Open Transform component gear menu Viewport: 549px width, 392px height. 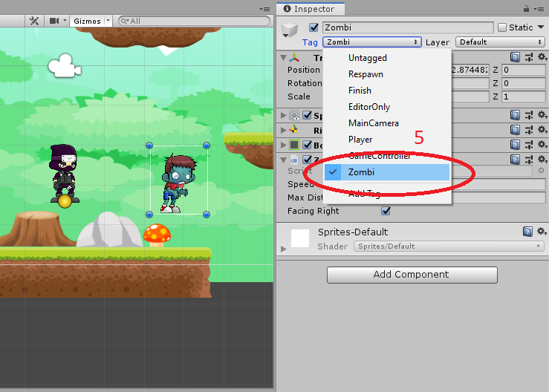[541, 57]
